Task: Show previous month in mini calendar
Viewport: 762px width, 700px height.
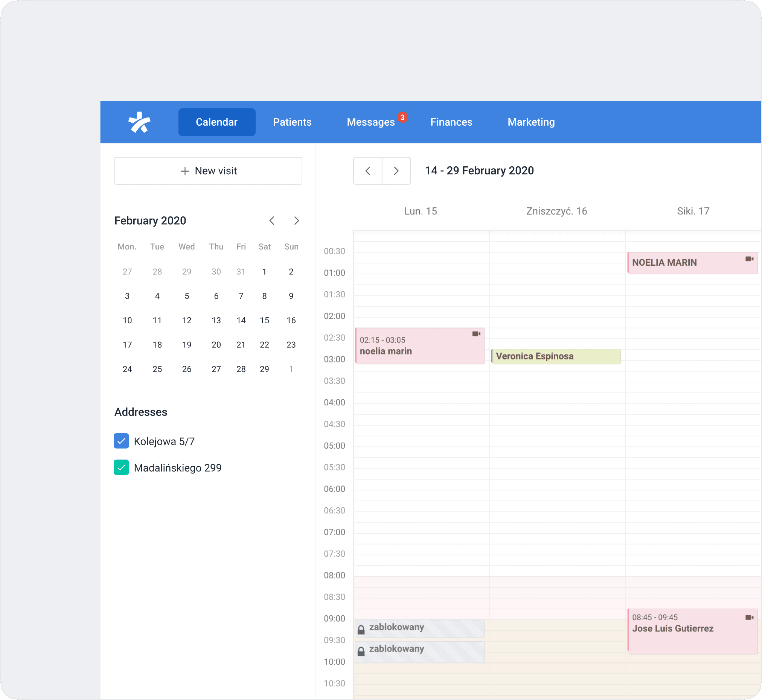Action: [272, 221]
